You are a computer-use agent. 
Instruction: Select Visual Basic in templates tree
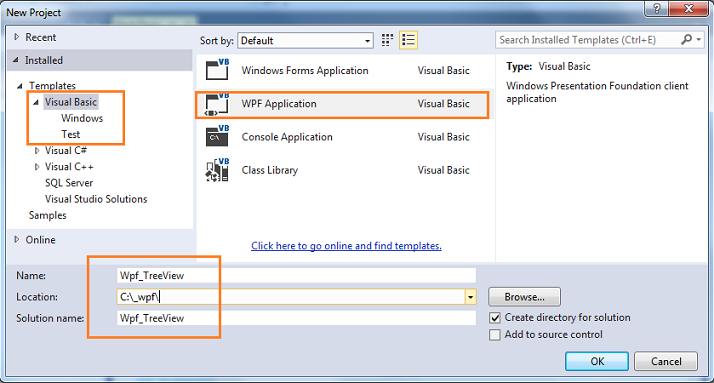click(71, 102)
